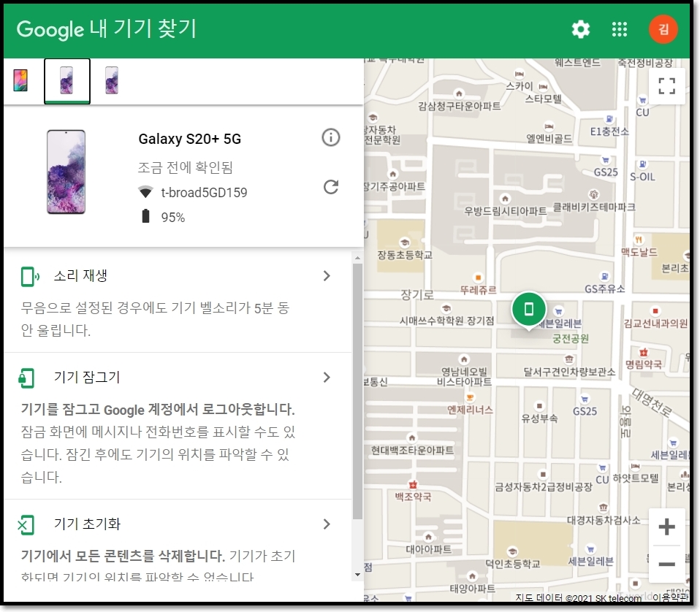Expand the 기기 잠그기 chevron

pos(327,378)
